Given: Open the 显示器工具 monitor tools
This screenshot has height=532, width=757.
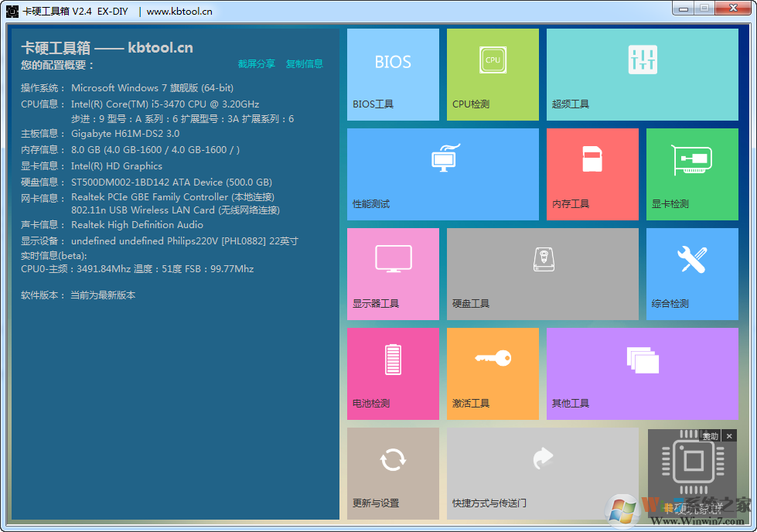Looking at the screenshot, I should [x=393, y=274].
